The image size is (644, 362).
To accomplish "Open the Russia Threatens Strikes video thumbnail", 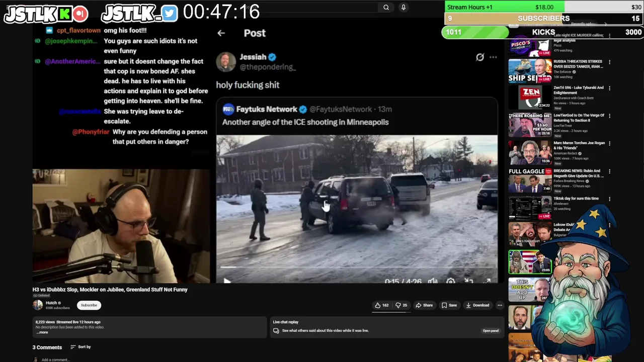I will (529, 70).
